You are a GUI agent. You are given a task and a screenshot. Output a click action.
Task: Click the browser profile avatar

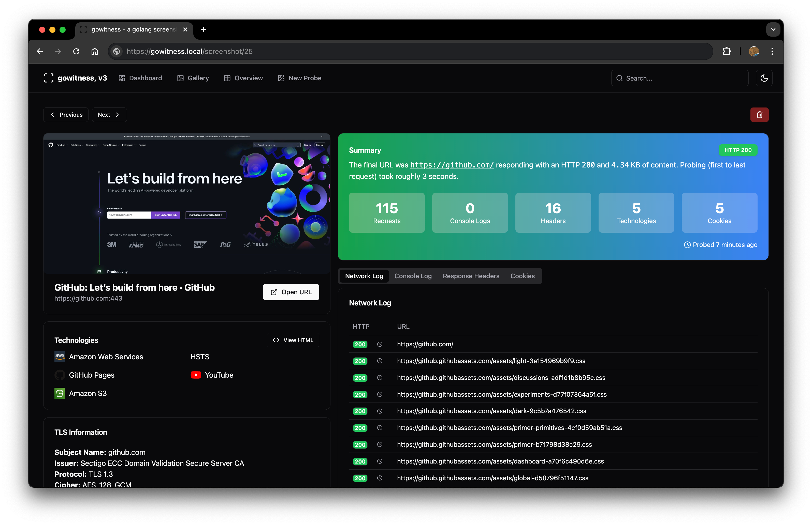click(754, 51)
